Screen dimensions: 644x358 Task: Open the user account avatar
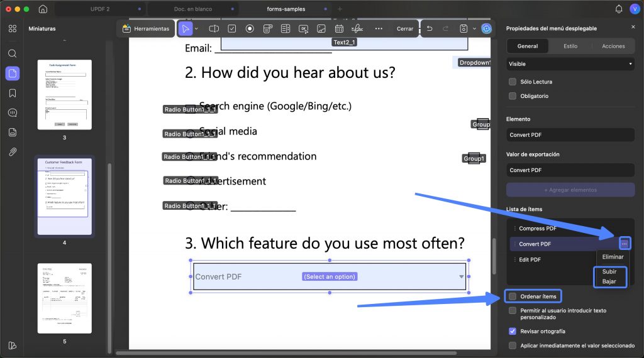pyautogui.click(x=634, y=9)
